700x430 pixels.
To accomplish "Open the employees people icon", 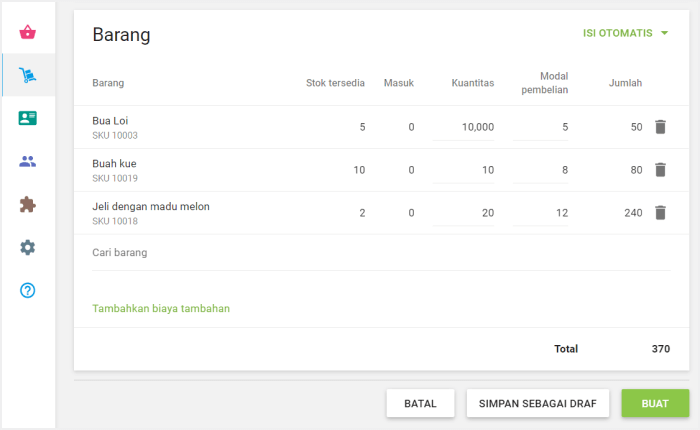I will click(28, 161).
